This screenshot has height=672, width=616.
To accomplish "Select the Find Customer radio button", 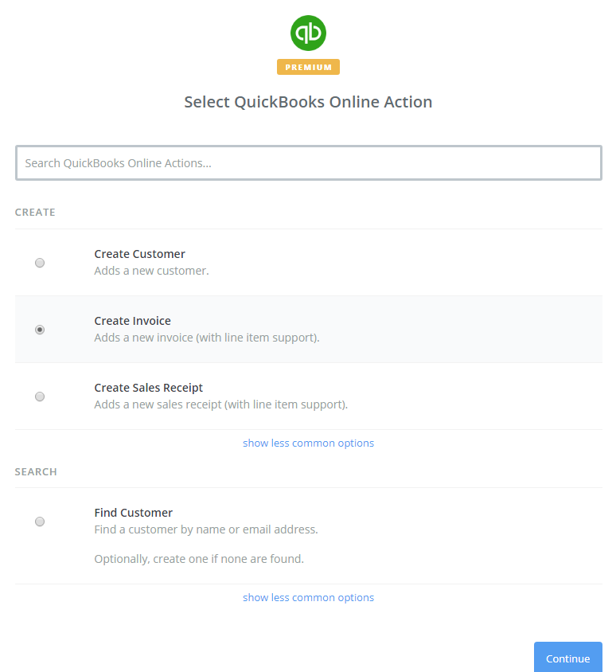I will pos(40,522).
